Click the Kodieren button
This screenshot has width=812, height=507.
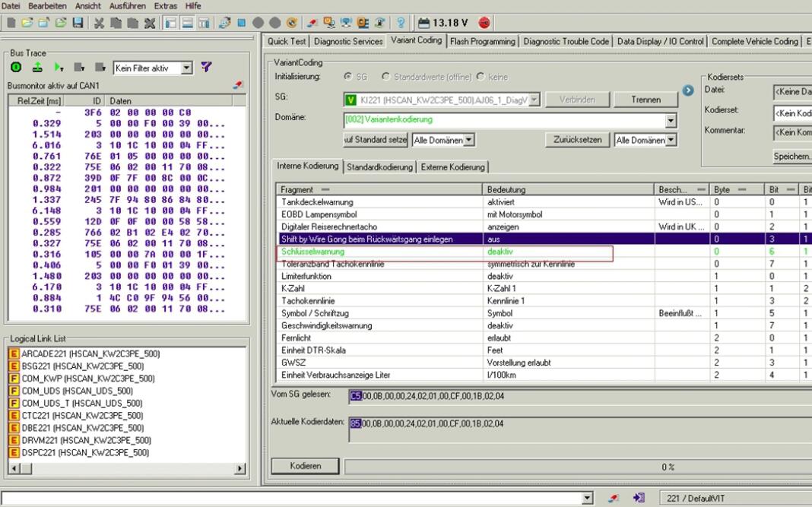coord(306,465)
